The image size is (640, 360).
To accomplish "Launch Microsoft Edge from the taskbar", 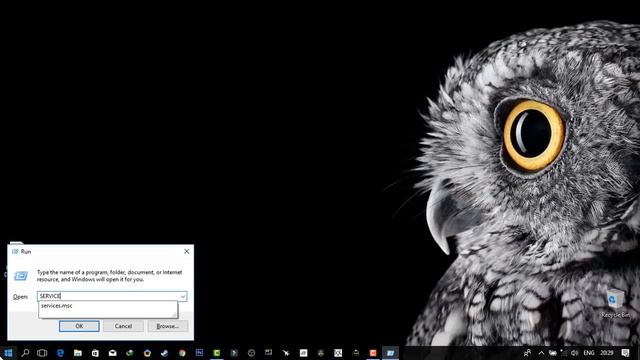I will pos(60,353).
